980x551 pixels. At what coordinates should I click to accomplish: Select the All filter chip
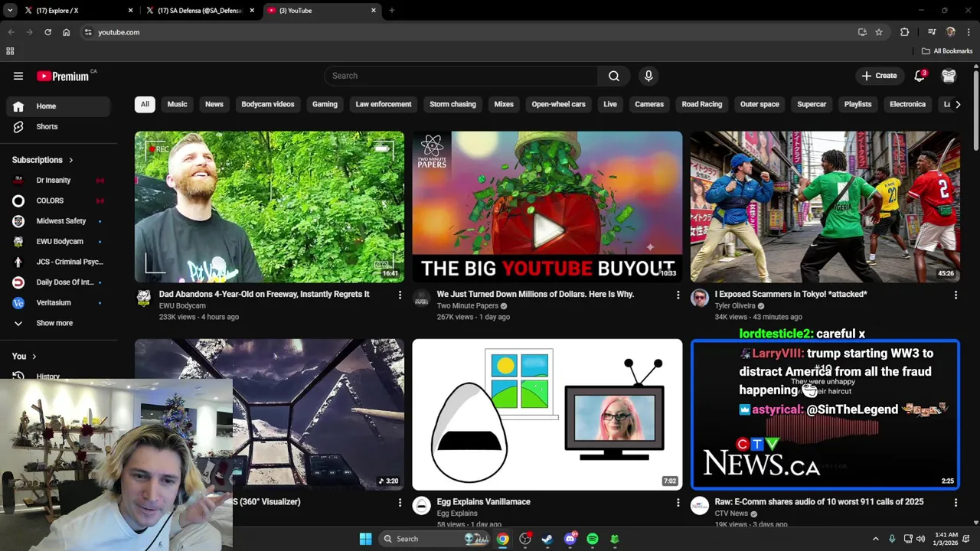point(145,104)
